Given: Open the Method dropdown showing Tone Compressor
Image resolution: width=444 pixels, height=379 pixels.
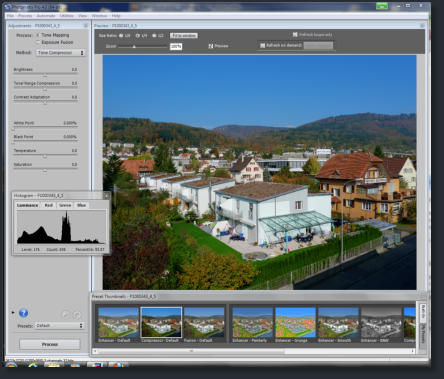Looking at the screenshot, I should point(60,53).
